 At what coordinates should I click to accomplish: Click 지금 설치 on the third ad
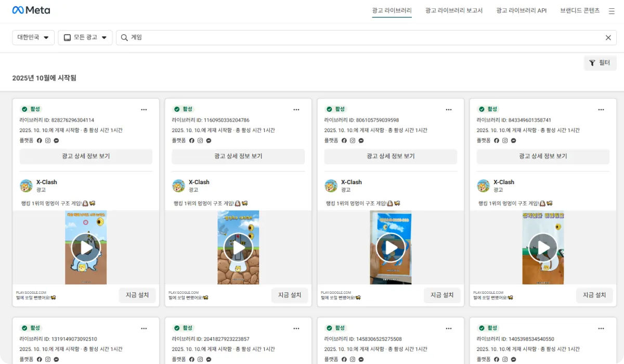tap(442, 295)
